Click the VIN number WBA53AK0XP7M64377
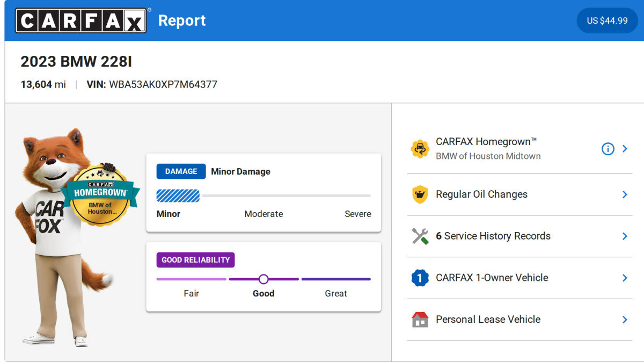Image resolution: width=644 pixels, height=362 pixels. coord(163,85)
